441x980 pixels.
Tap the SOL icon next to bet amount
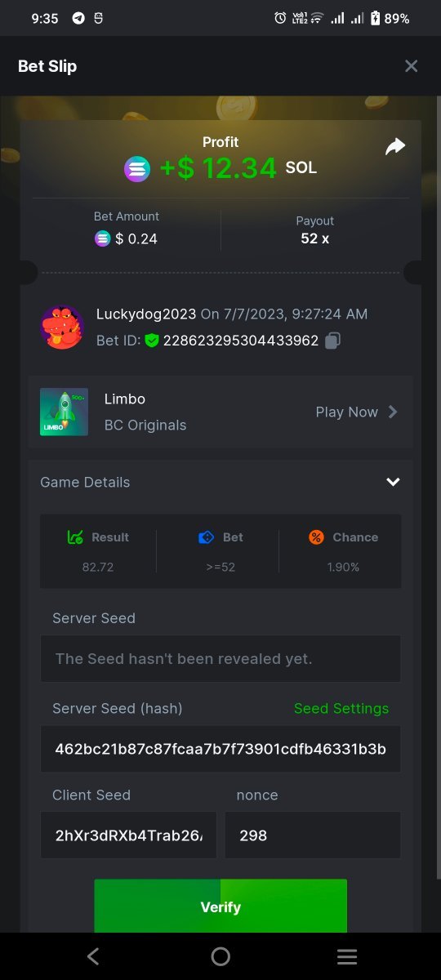102,238
